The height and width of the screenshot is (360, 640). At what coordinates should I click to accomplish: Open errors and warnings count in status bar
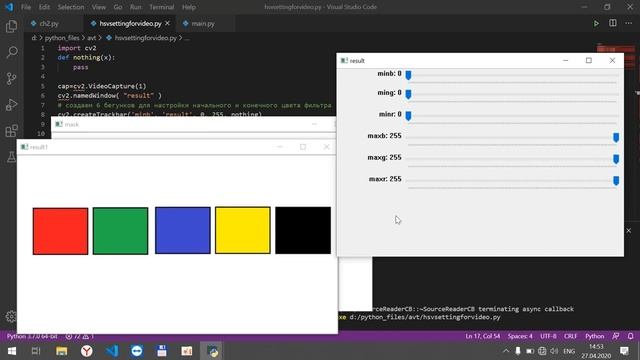point(80,336)
